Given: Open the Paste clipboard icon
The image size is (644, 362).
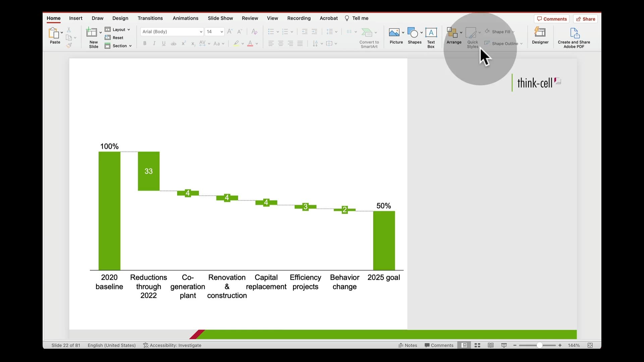Looking at the screenshot, I should click(54, 33).
